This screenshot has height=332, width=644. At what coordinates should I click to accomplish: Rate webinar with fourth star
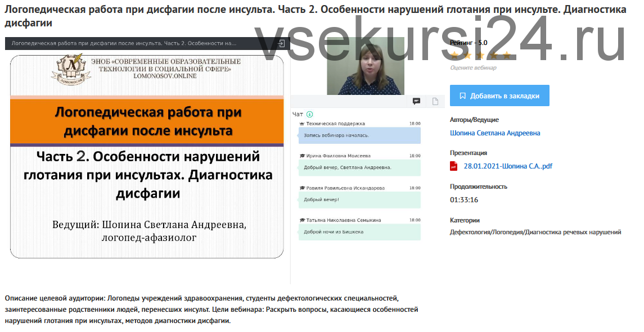494,56
